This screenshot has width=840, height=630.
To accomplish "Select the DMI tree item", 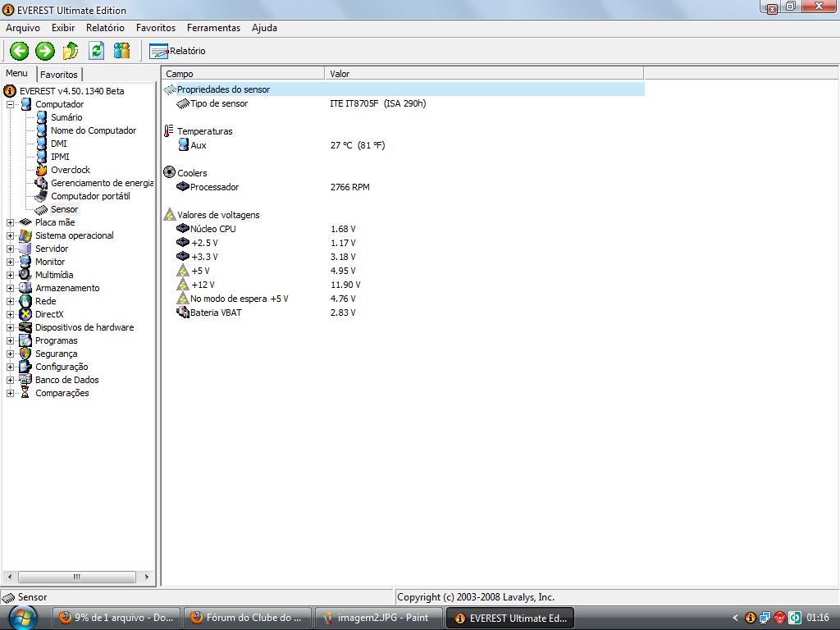I will coord(59,144).
